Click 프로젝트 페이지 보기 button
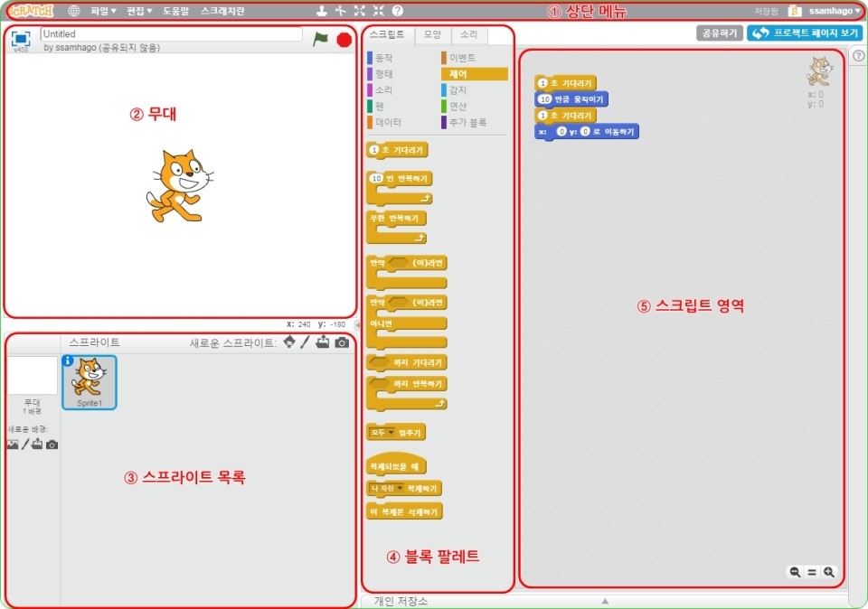868x609 pixels. click(x=805, y=33)
